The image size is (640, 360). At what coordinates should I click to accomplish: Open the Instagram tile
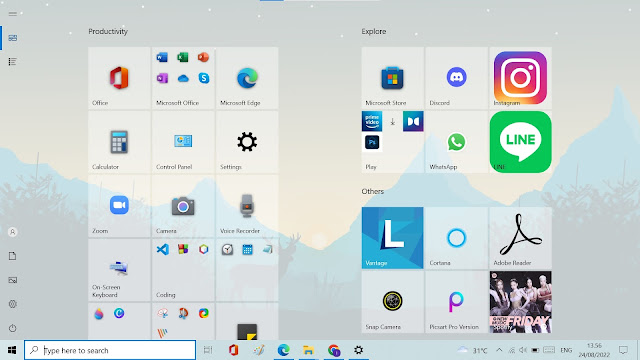point(520,78)
